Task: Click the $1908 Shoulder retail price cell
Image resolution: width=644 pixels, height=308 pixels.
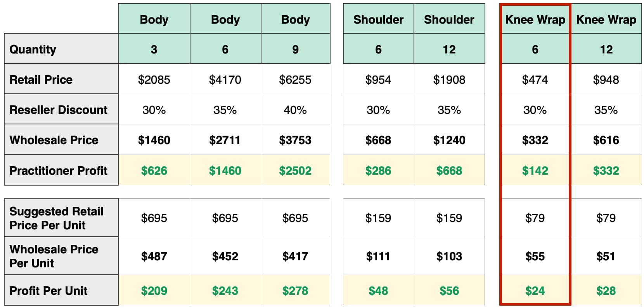Action: (449, 79)
